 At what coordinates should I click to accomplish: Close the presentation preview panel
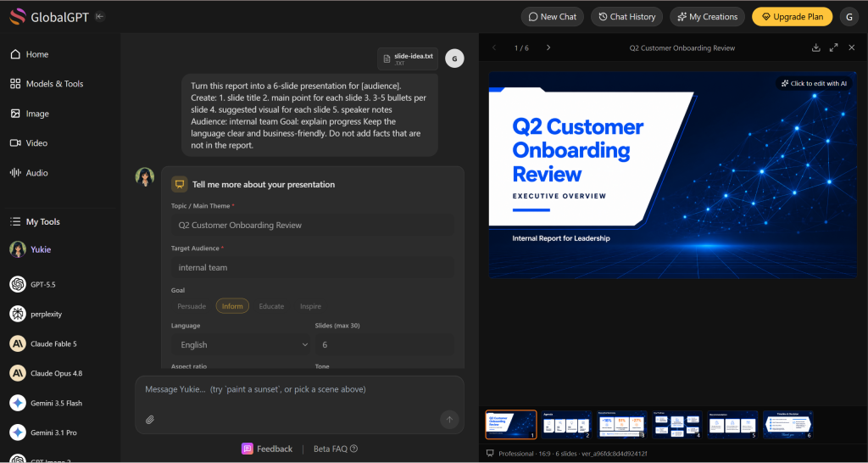[x=852, y=47]
